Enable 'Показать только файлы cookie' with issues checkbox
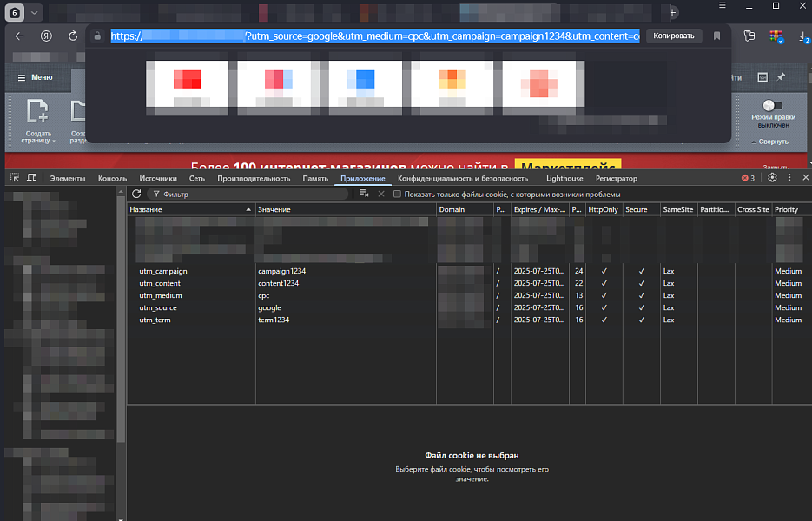Image resolution: width=812 pixels, height=521 pixels. pos(398,195)
